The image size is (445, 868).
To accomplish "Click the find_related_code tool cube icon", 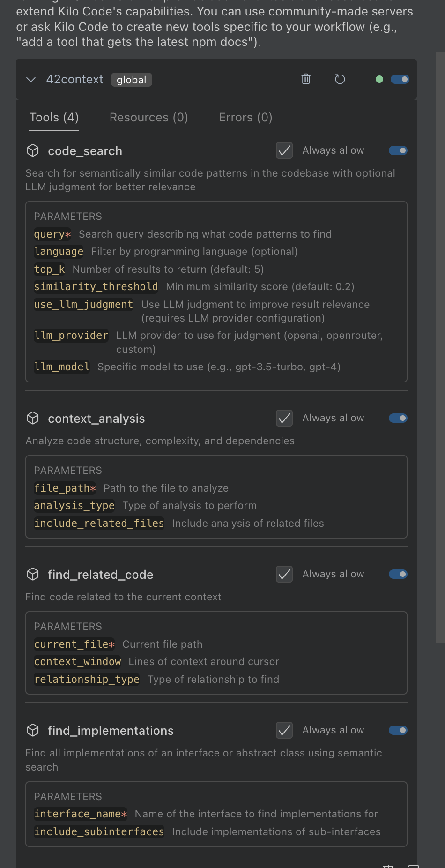I will [x=33, y=574].
